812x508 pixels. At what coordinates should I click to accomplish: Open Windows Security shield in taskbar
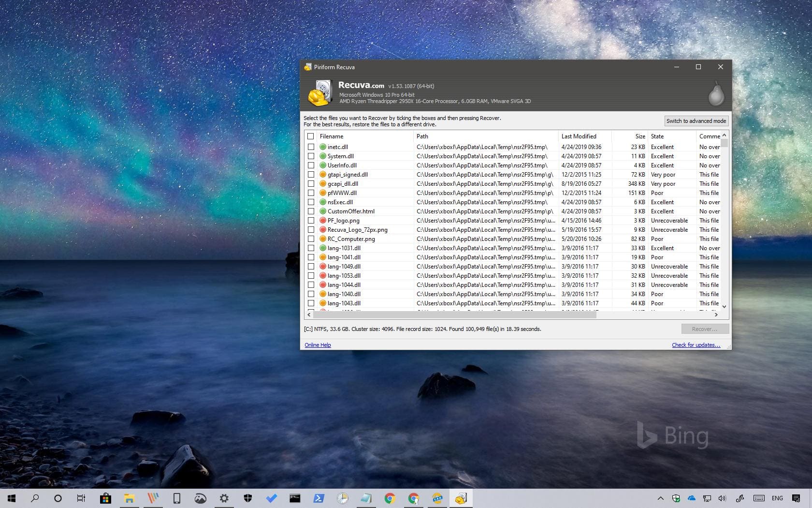pos(247,498)
